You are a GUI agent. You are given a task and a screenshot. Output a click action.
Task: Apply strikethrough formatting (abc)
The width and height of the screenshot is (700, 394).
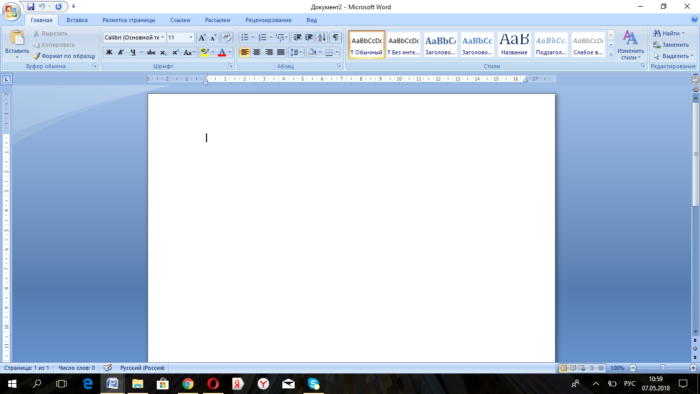(151, 52)
